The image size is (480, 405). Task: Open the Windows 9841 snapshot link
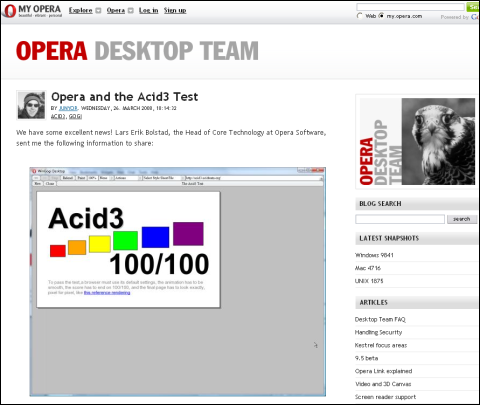374,255
